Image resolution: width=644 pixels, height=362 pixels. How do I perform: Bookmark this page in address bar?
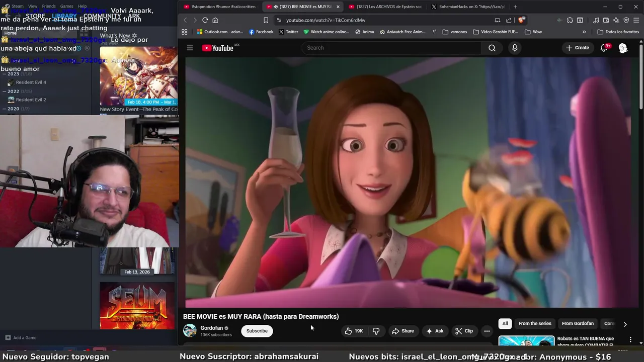(266, 20)
